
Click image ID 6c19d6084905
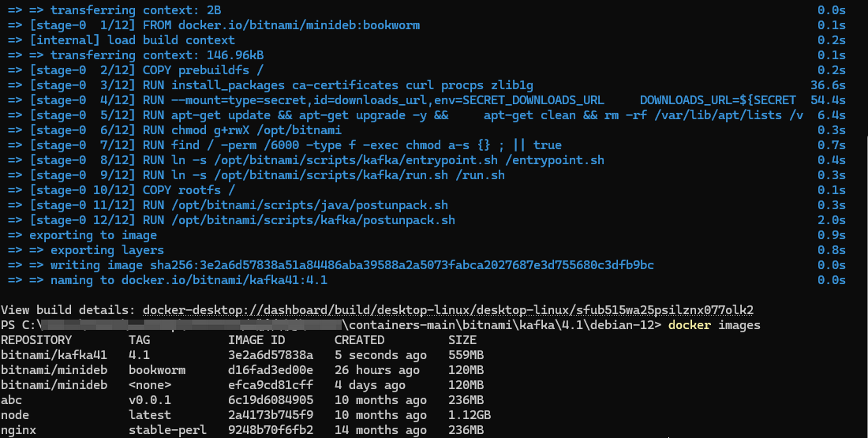[x=271, y=400]
